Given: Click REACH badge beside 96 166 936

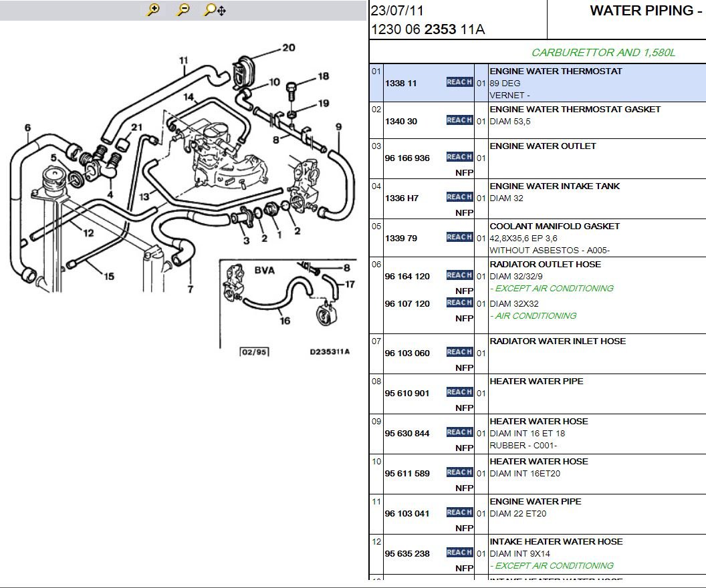Looking at the screenshot, I should click(459, 157).
